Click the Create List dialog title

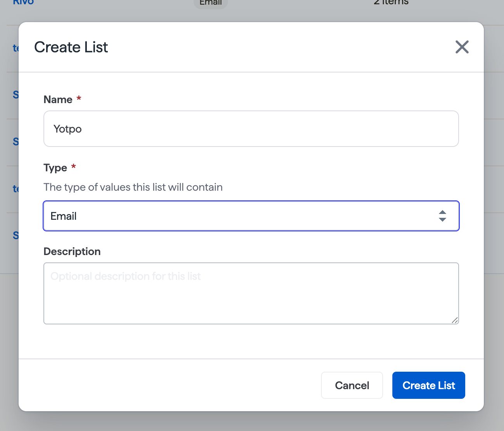click(71, 47)
